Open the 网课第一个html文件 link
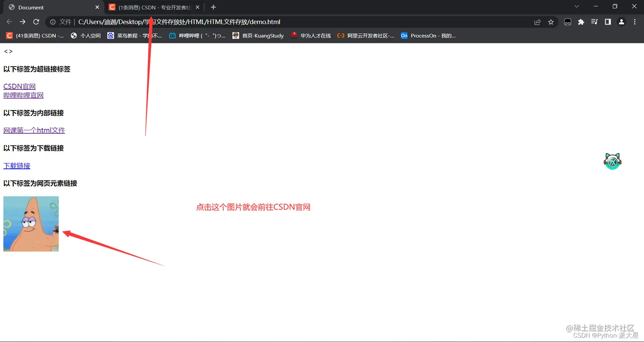This screenshot has width=644, height=342. tap(34, 130)
